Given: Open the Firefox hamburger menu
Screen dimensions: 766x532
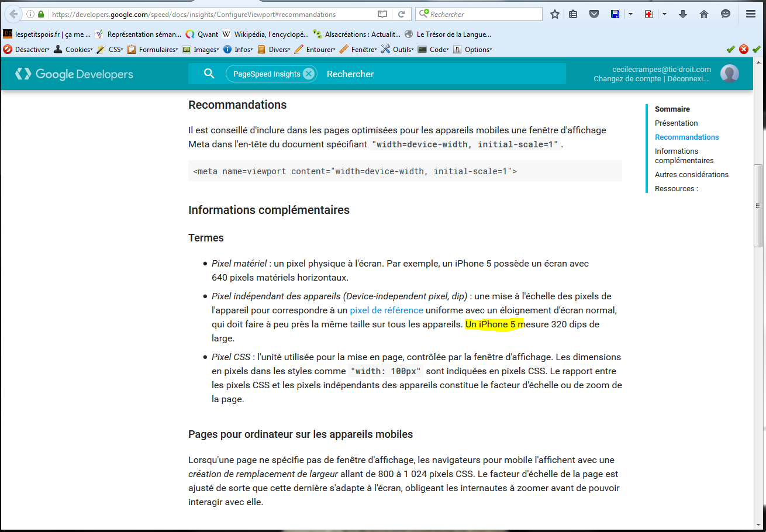Looking at the screenshot, I should point(751,14).
